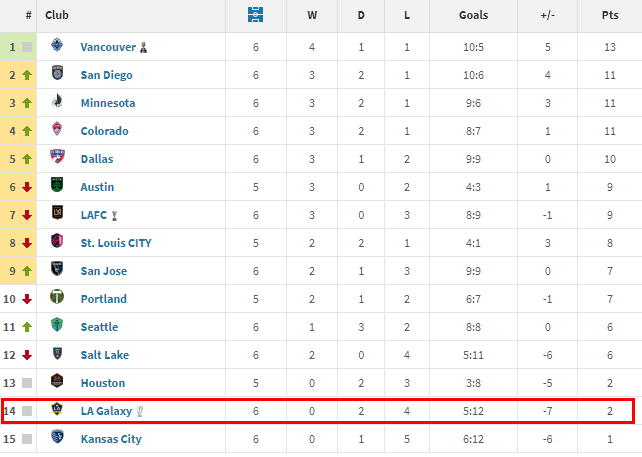
Task: Click the FC Dallas logo icon
Action: click(57, 156)
